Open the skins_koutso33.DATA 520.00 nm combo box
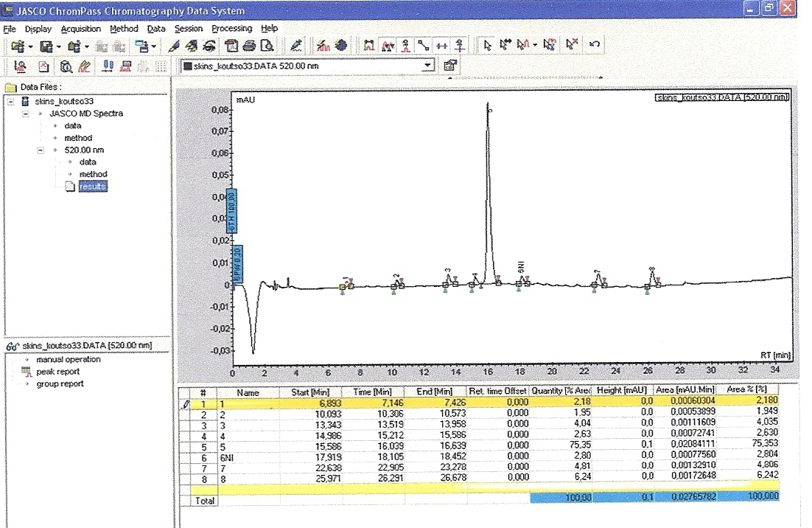 (307, 66)
